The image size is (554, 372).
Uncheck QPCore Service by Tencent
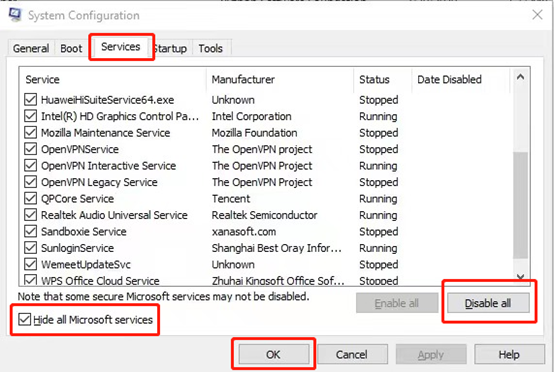[x=31, y=199]
